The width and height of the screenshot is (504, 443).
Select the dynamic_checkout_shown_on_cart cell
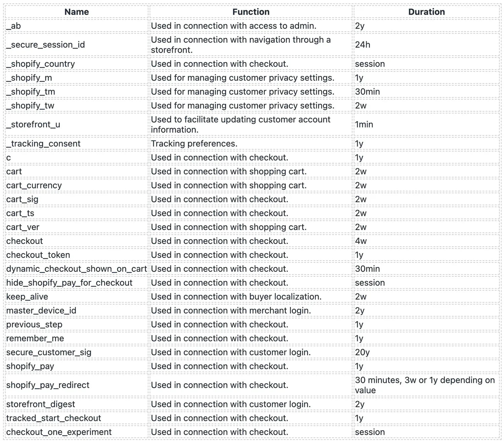77,269
